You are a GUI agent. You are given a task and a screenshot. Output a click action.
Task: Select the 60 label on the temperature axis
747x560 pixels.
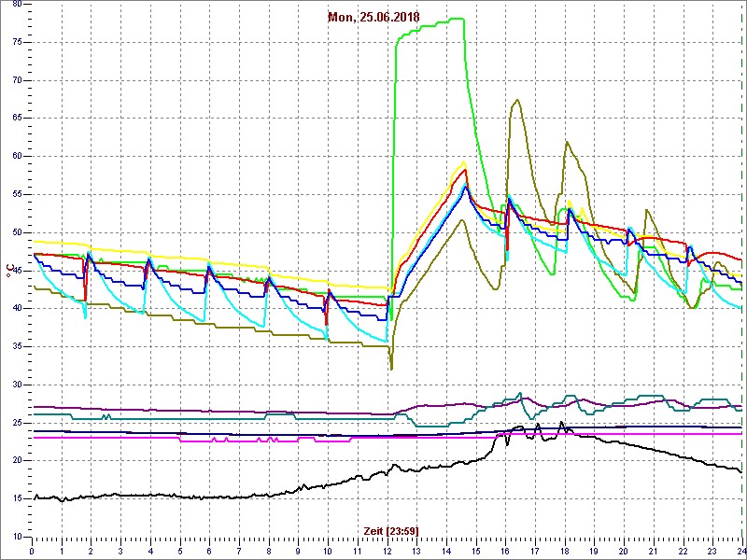(x=16, y=156)
